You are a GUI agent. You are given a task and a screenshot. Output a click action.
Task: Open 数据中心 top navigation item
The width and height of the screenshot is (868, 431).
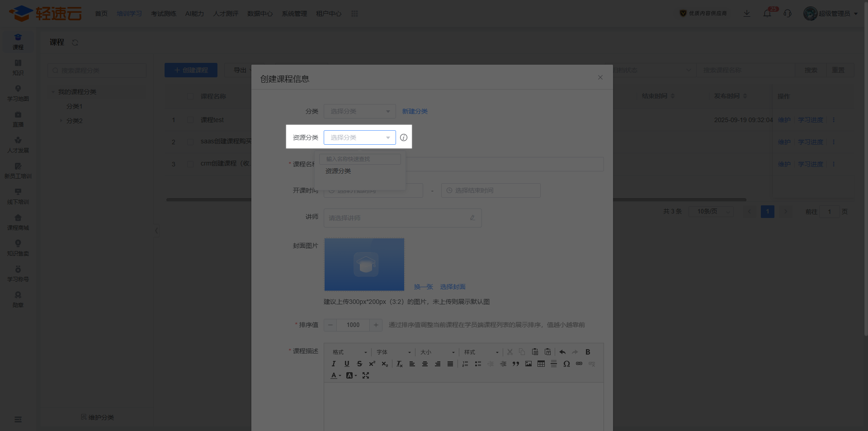pyautogui.click(x=259, y=14)
